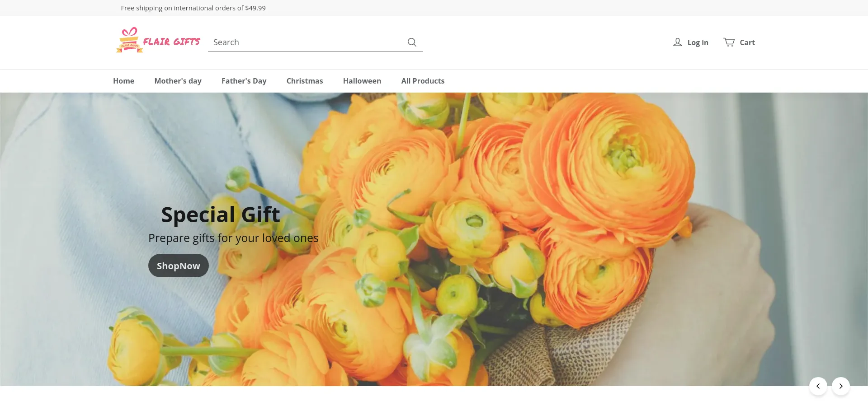Go to previous slide arrow

tap(818, 386)
